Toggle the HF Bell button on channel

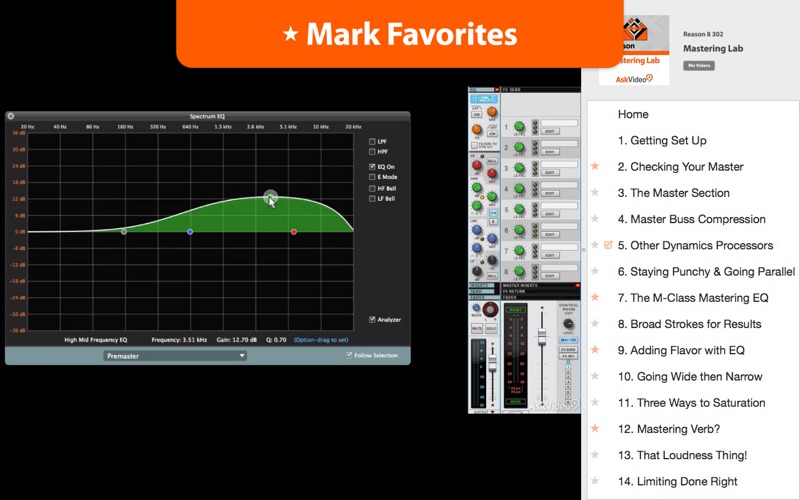(x=492, y=161)
